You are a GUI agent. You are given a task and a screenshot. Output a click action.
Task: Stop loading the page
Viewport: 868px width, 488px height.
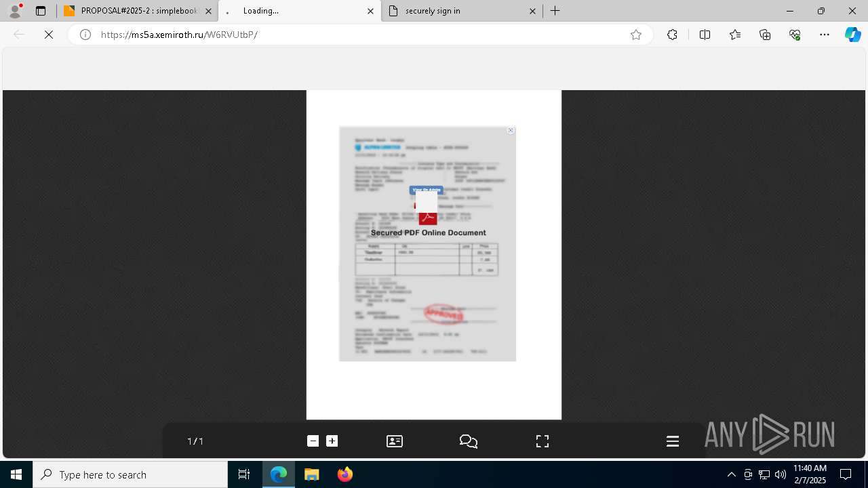pyautogui.click(x=49, y=35)
